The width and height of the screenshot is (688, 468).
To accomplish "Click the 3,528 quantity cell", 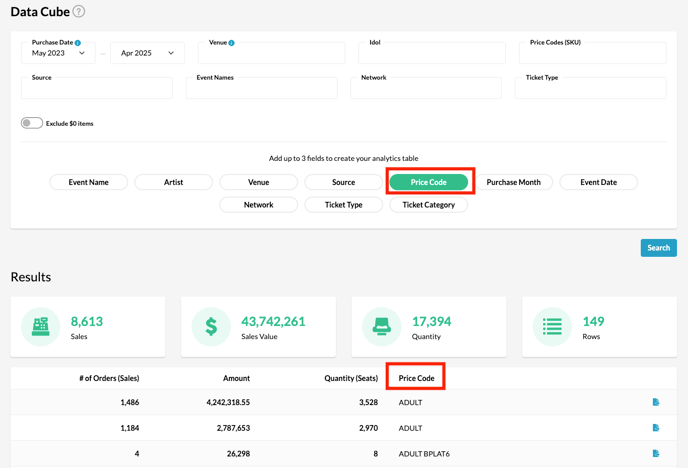I will point(369,402).
